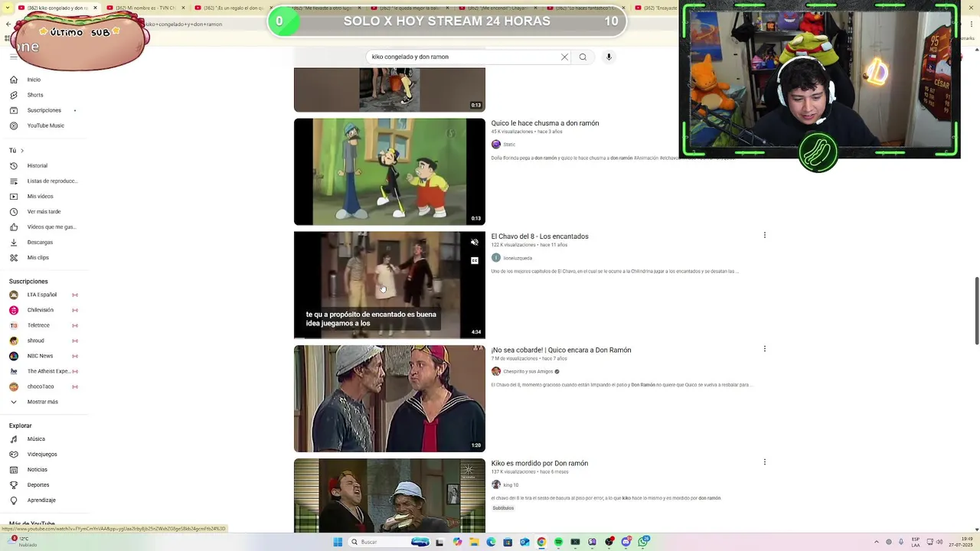Show hidden system tray icons
The image size is (980, 551).
click(876, 542)
